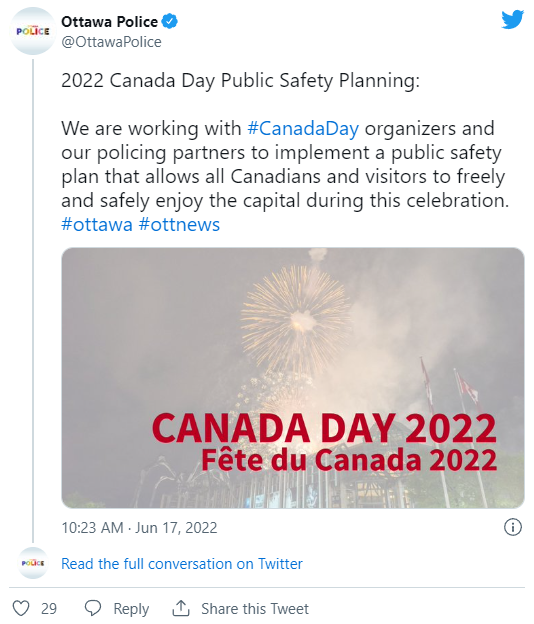Like the tweet with the heart icon

click(21, 608)
